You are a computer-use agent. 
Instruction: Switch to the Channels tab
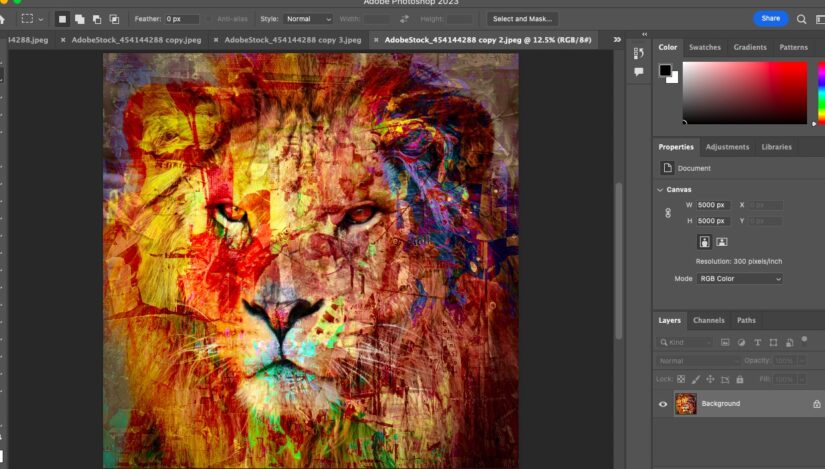[x=708, y=320]
